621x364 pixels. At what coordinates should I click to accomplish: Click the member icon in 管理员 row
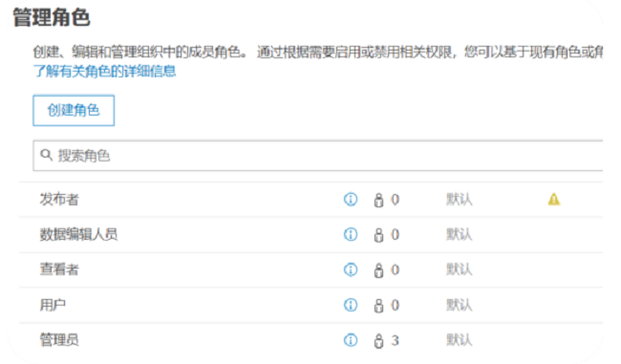coord(378,341)
